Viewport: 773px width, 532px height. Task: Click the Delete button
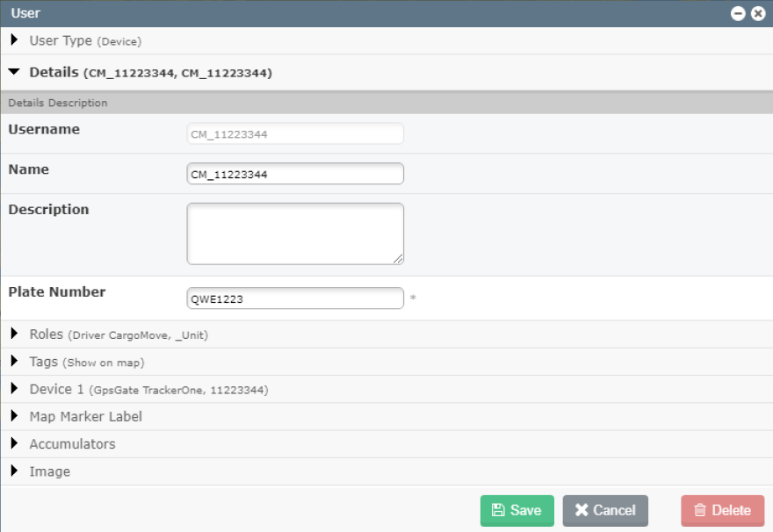point(723,511)
